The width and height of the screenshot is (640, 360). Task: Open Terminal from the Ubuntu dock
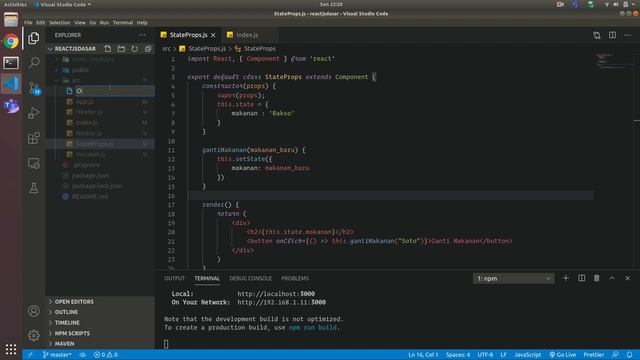click(11, 62)
